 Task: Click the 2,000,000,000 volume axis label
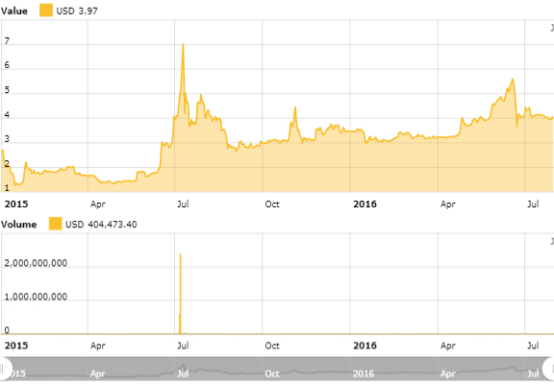point(36,263)
